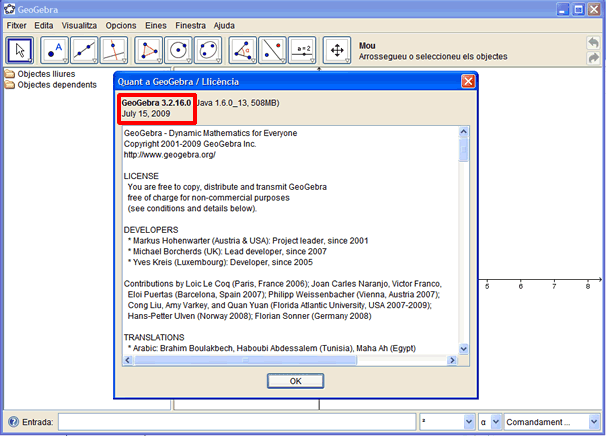Open the Eines menu
The image size is (606, 436).
coord(154,23)
